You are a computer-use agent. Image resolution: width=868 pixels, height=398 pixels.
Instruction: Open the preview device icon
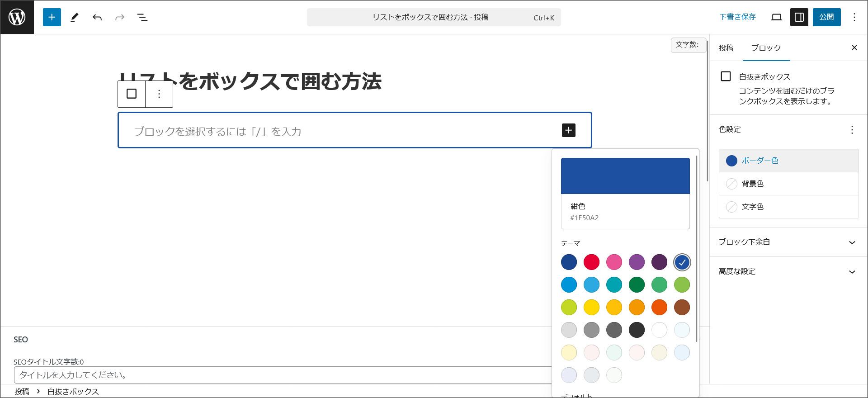(x=777, y=17)
